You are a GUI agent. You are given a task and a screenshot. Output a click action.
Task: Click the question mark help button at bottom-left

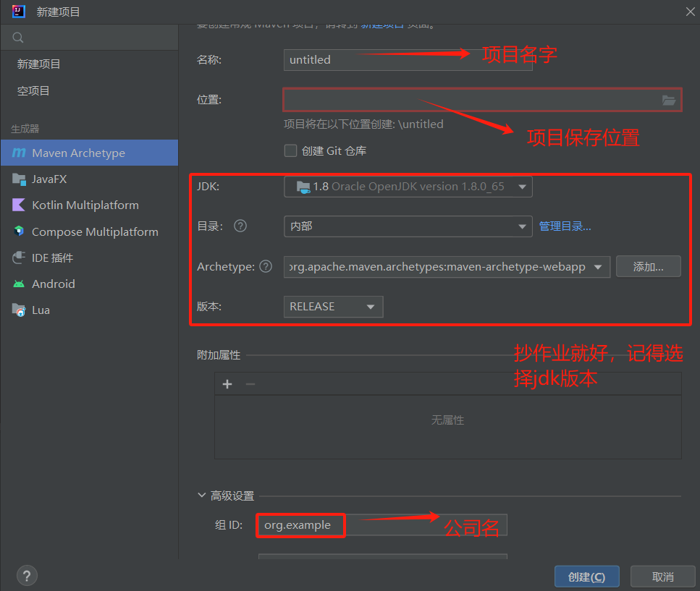(27, 576)
